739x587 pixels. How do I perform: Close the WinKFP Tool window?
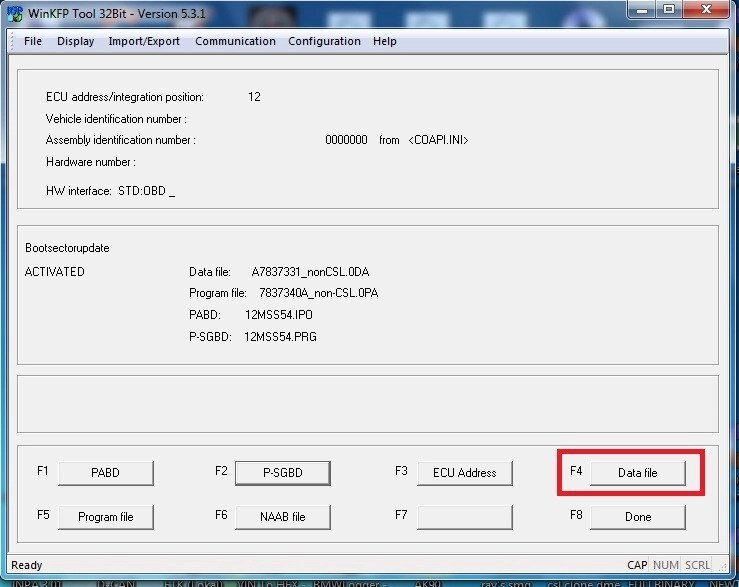[x=707, y=10]
